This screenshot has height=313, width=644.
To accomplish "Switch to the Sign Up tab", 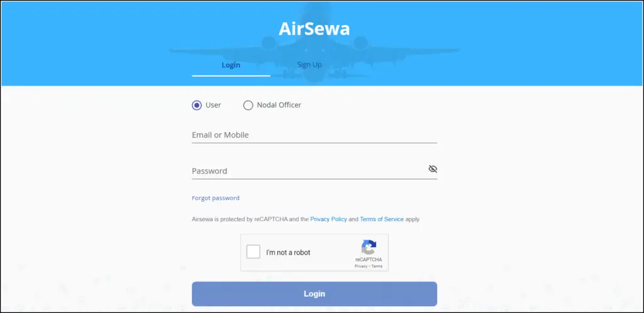I will [x=309, y=65].
